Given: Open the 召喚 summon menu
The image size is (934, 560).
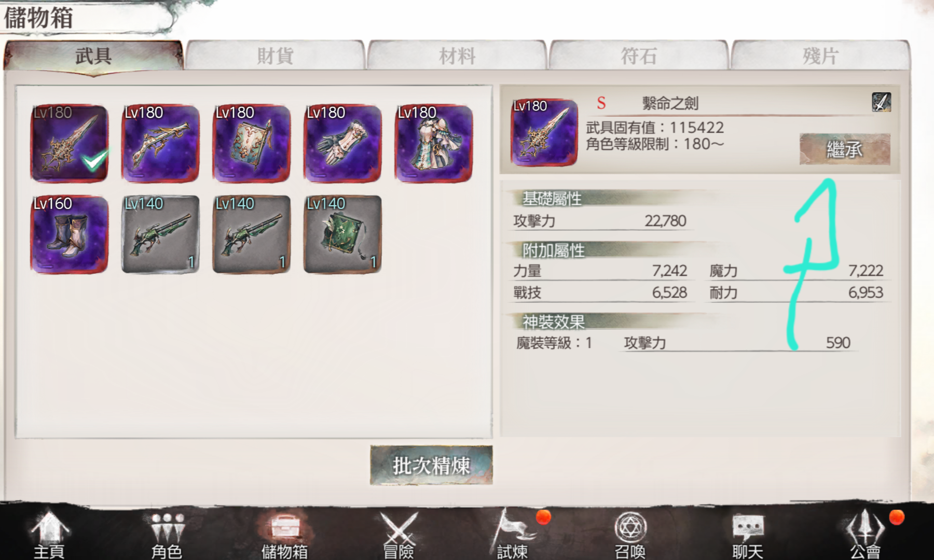Looking at the screenshot, I should [630, 534].
